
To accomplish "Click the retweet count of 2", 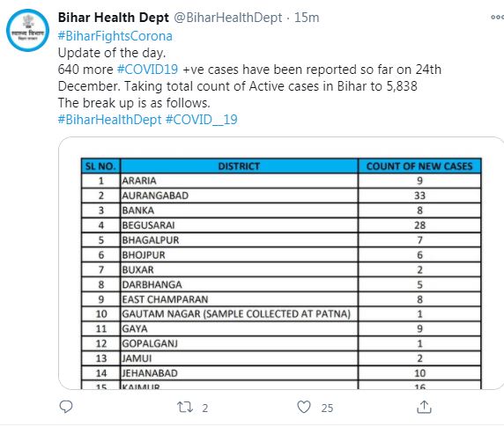I will pos(205,408).
